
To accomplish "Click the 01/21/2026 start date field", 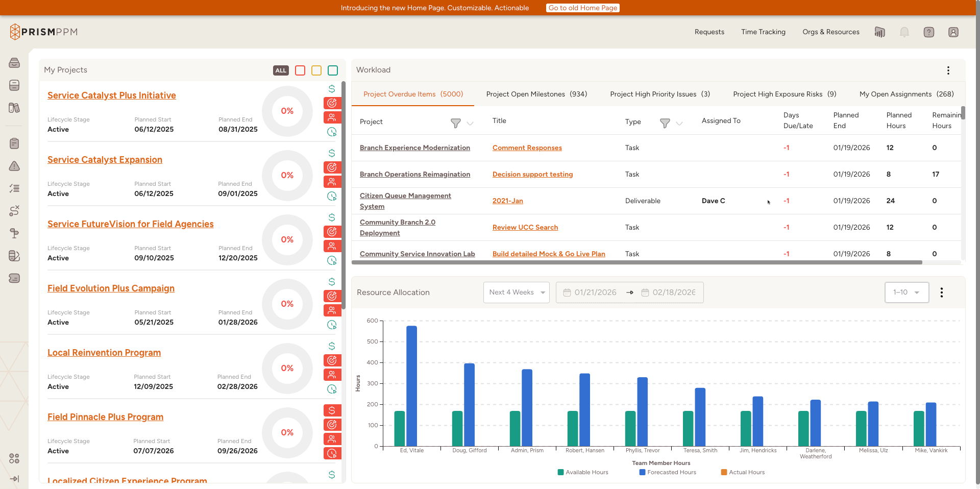I will 595,292.
